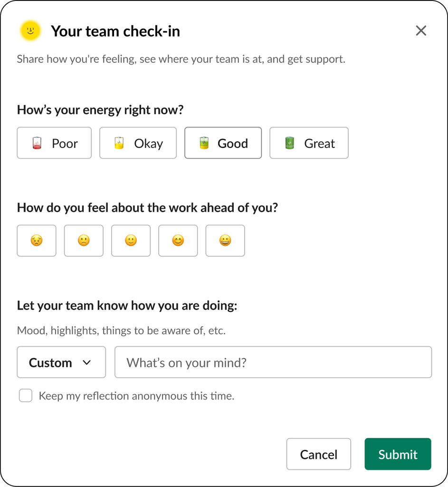Select the red Poor battery icon
Screen dimensions: 448x487
coord(37,143)
